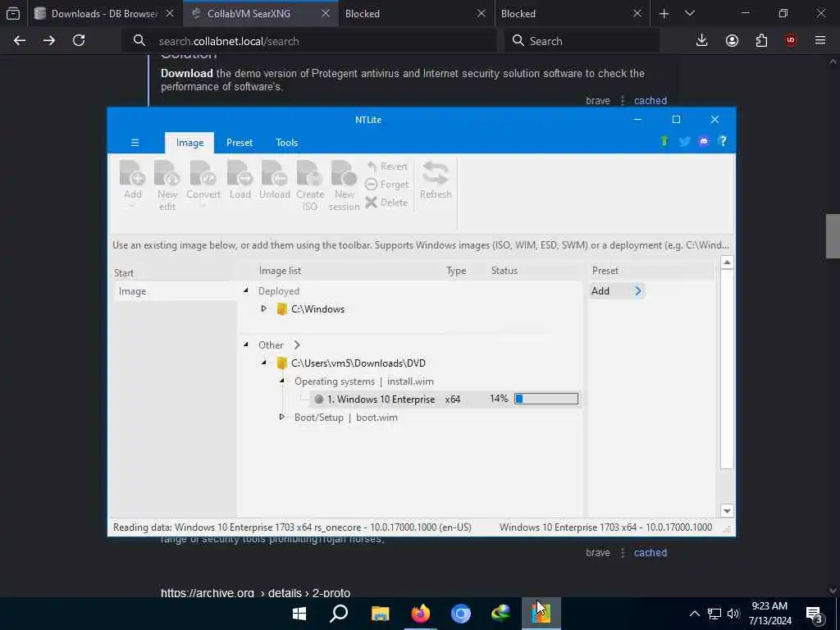Select Image in the Start sidebar
This screenshot has height=630, width=840.
[x=176, y=291]
